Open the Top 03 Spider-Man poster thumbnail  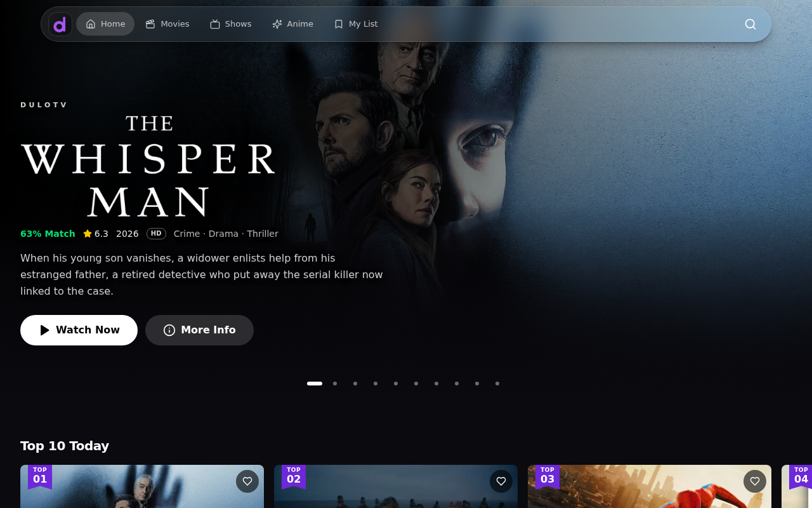pyautogui.click(x=650, y=486)
